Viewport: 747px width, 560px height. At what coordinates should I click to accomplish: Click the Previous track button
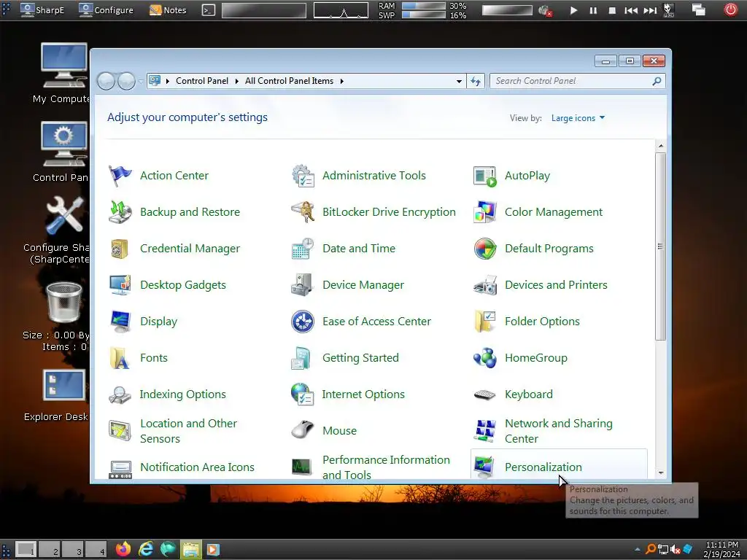(631, 10)
